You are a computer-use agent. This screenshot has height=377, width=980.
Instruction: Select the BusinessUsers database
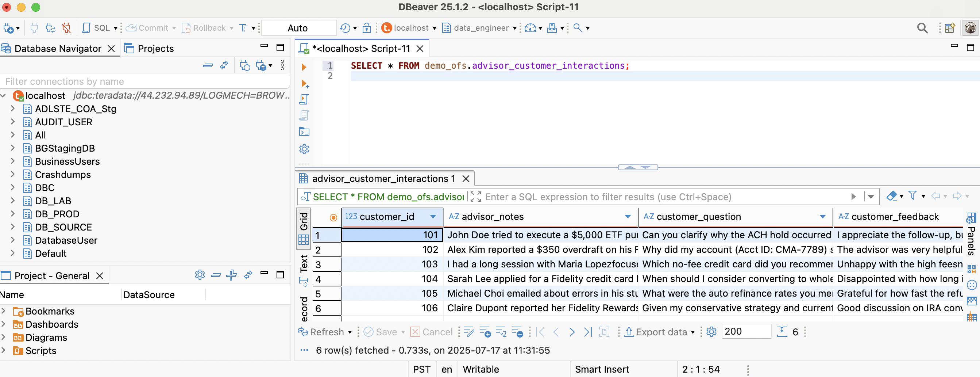point(67,161)
